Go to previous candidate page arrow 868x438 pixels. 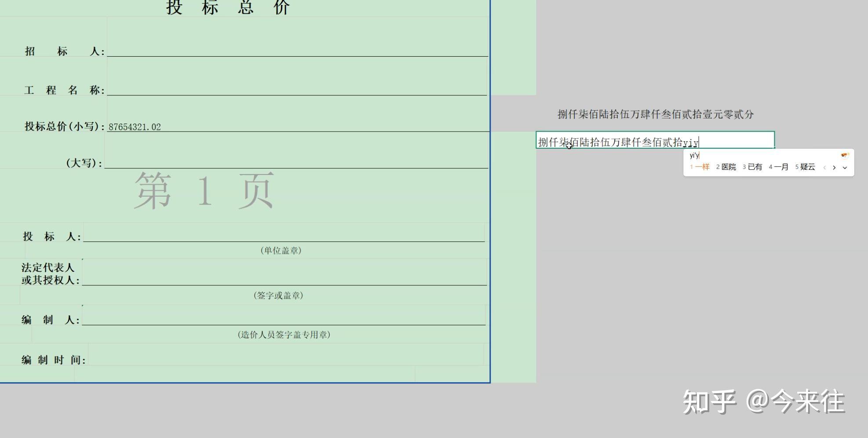[x=824, y=168]
